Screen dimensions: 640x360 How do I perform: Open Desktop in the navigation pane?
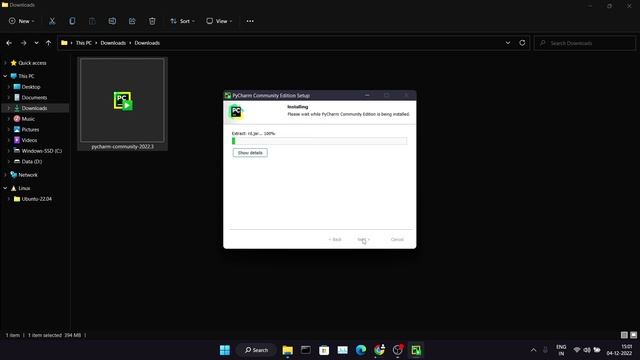(31, 87)
